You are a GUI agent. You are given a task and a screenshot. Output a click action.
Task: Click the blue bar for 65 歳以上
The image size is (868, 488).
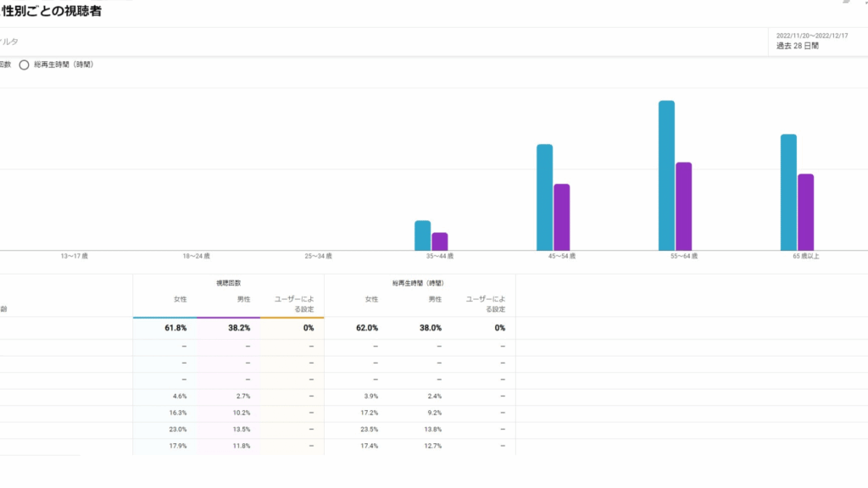click(788, 191)
